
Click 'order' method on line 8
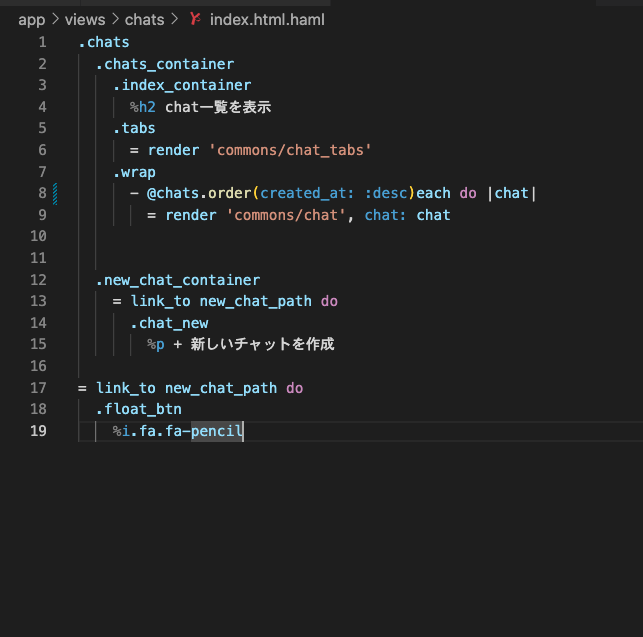(230, 193)
